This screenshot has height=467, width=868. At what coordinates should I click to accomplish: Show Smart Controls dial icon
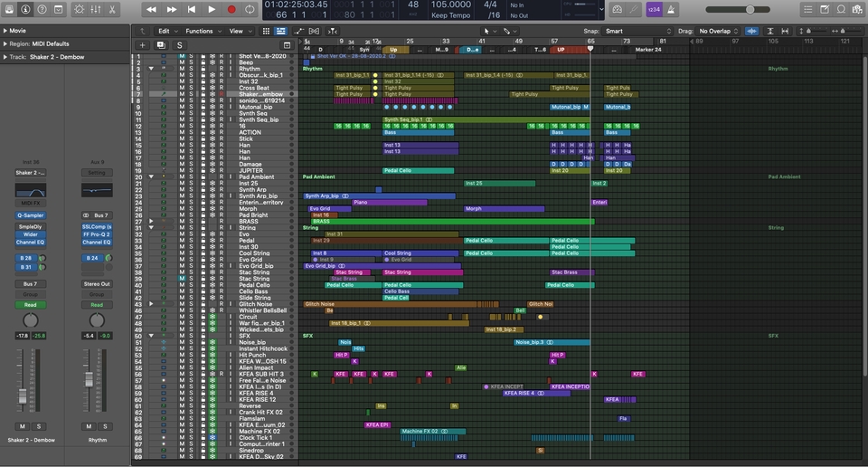(x=80, y=9)
